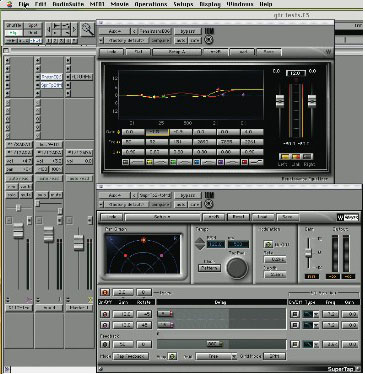Open the preset dropdown arrow in the EQ header
The image size is (365, 374).
101,40
